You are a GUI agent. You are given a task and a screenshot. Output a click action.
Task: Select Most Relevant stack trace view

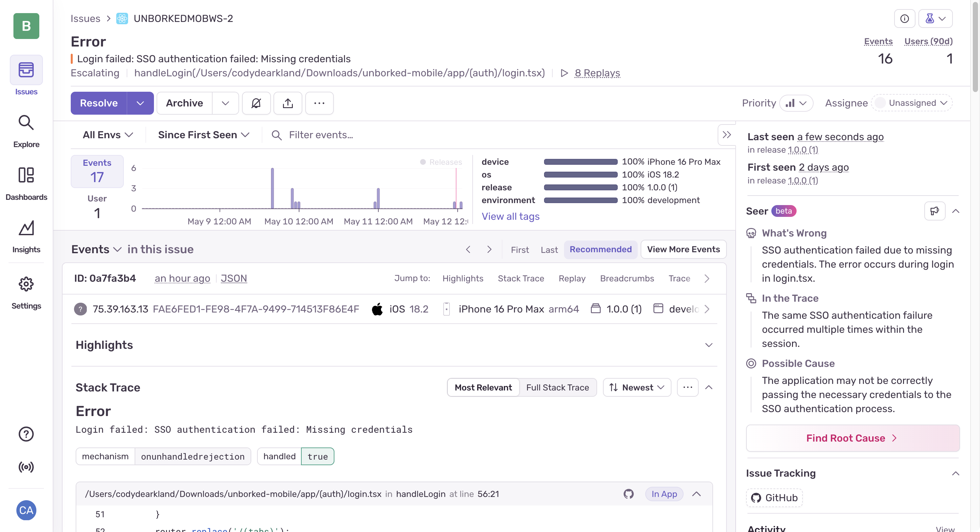tap(483, 388)
